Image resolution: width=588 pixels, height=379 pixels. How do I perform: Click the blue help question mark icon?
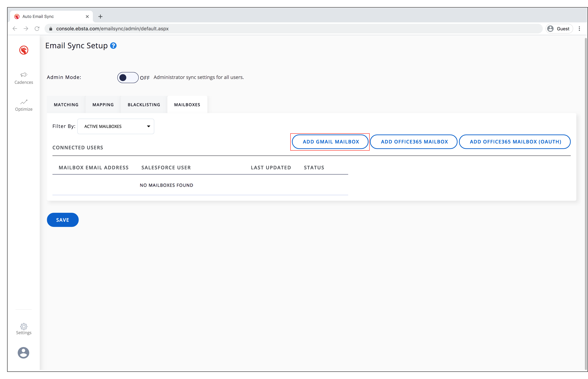pyautogui.click(x=113, y=46)
